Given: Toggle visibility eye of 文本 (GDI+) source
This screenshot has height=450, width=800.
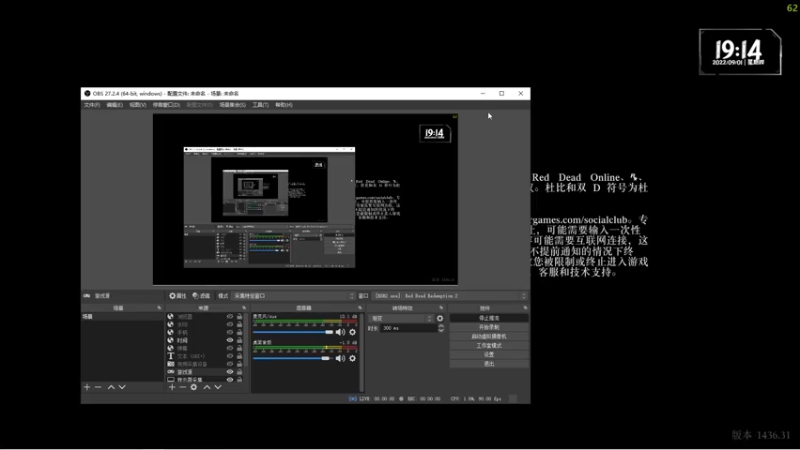Looking at the screenshot, I should point(230,356).
